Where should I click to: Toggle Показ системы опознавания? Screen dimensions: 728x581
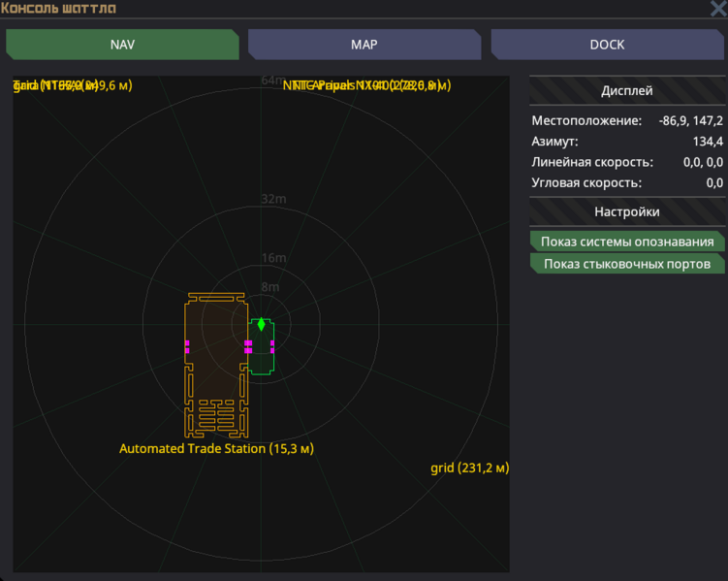coord(627,242)
